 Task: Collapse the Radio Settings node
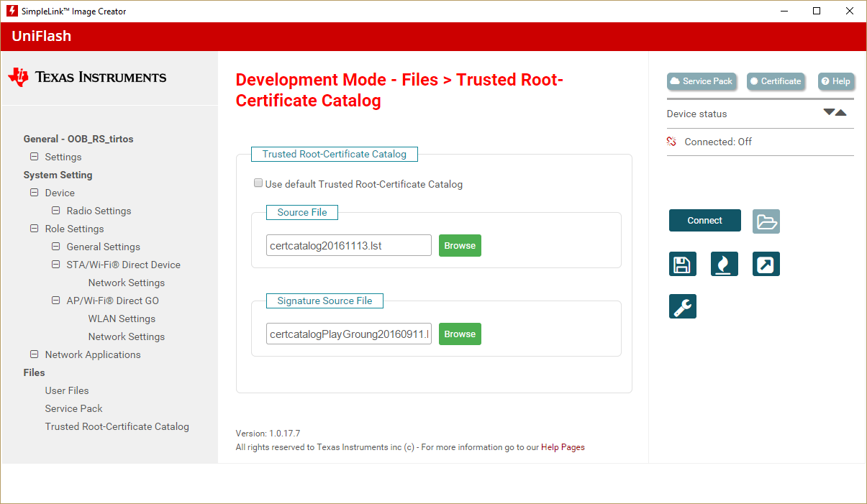[x=55, y=211]
